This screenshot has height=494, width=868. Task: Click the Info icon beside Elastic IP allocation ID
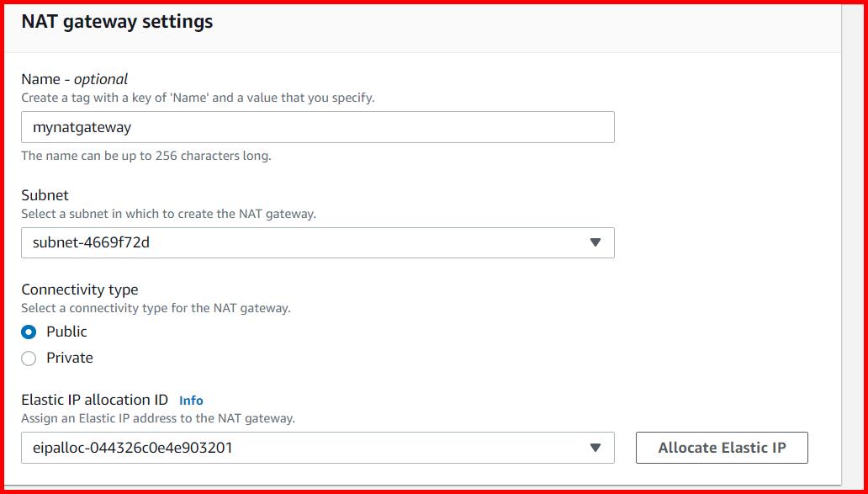click(192, 401)
